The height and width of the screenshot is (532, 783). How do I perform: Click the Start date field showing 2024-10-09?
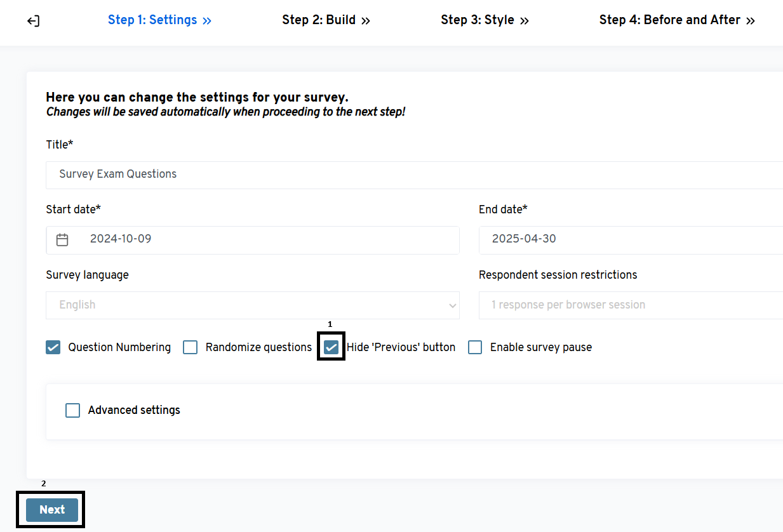click(267, 240)
